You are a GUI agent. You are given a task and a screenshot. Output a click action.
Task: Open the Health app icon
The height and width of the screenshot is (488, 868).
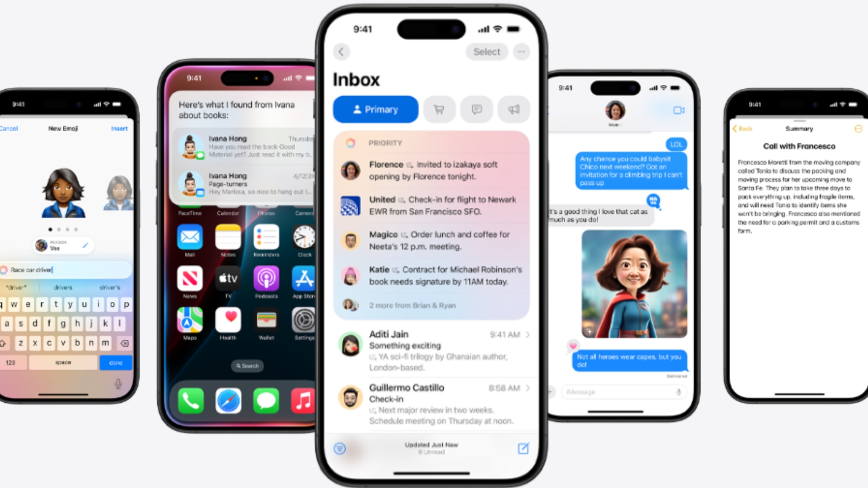[228, 322]
